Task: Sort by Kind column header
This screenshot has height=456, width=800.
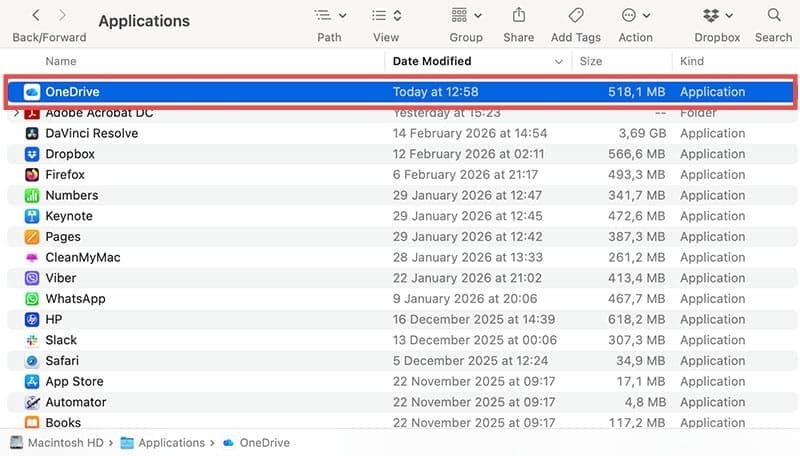Action: point(692,61)
